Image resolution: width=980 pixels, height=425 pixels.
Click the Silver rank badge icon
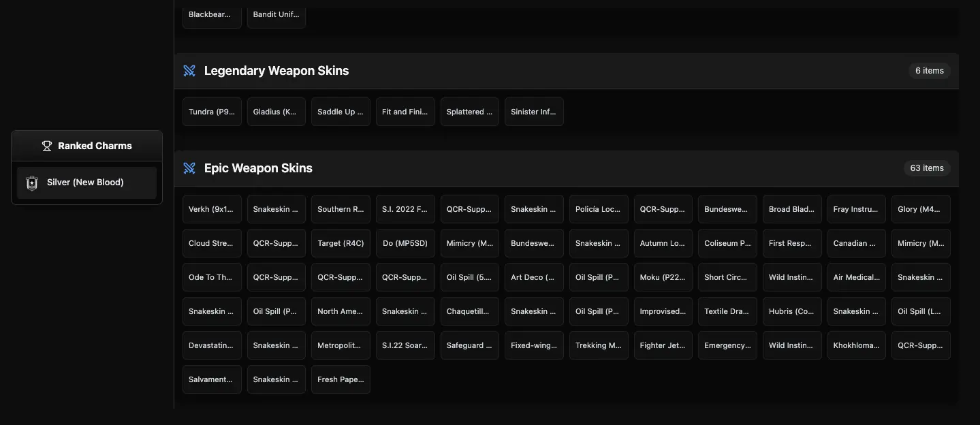(x=31, y=183)
